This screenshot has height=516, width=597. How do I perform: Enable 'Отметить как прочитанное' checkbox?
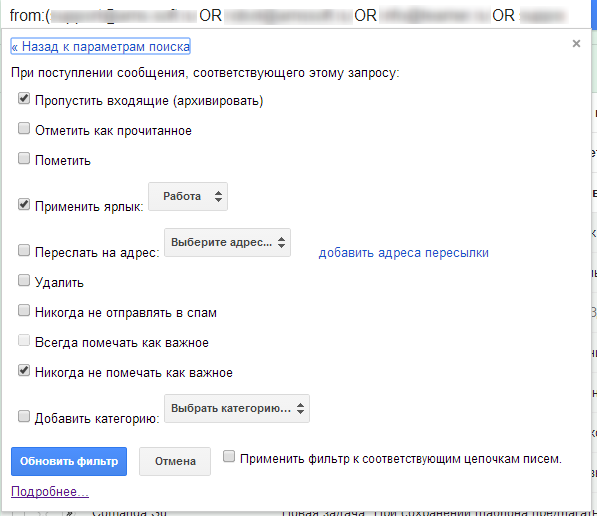pos(24,129)
